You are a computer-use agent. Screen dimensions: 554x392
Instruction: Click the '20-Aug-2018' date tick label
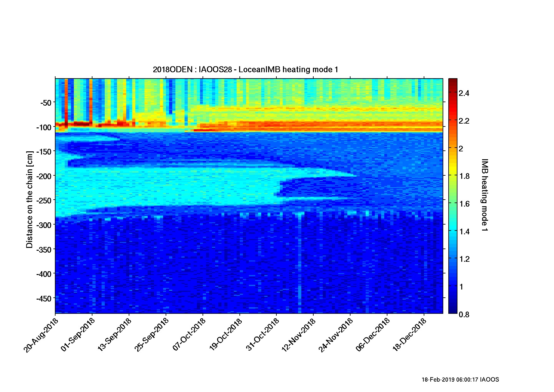point(42,335)
